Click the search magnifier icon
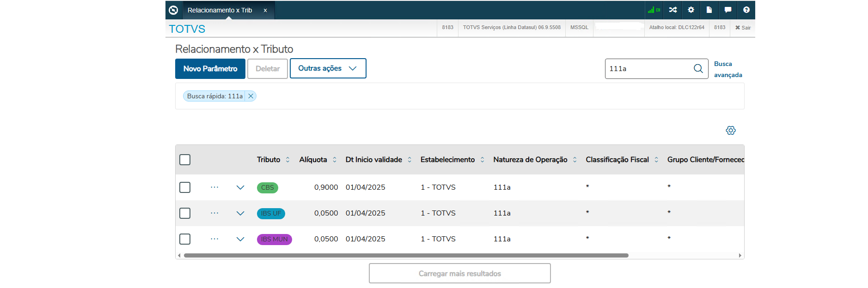The image size is (868, 288). coord(698,69)
